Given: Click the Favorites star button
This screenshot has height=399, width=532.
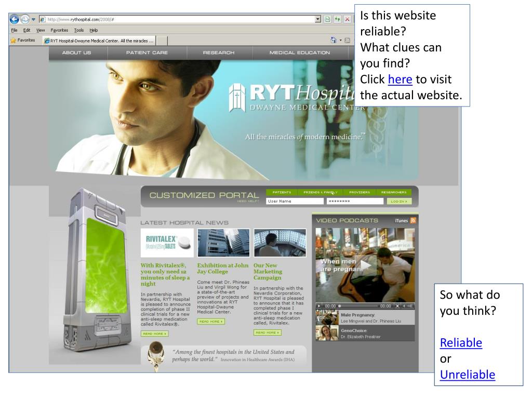Looking at the screenshot, I should pos(23,41).
